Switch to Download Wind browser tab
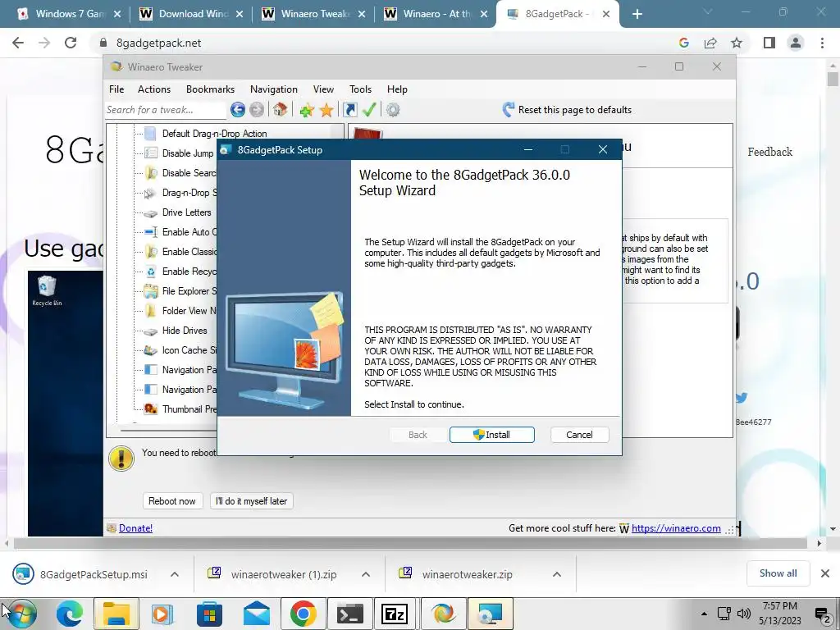The image size is (840, 630). (191, 14)
